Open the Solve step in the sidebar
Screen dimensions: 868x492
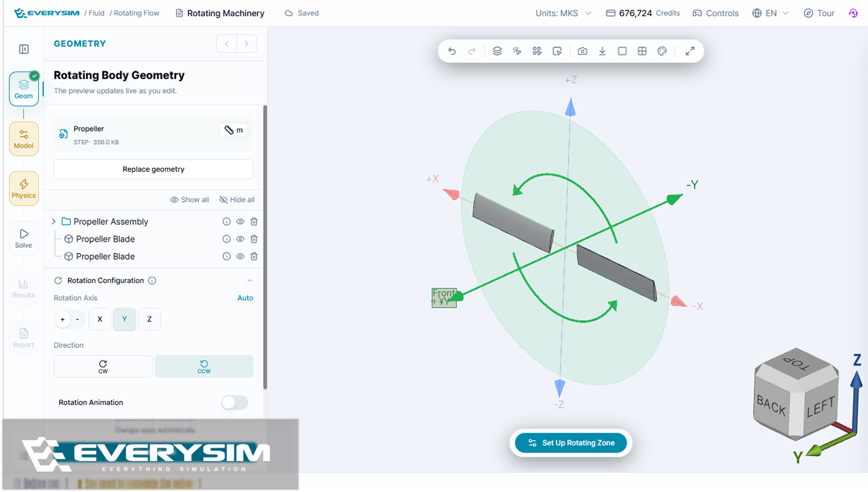pos(24,238)
